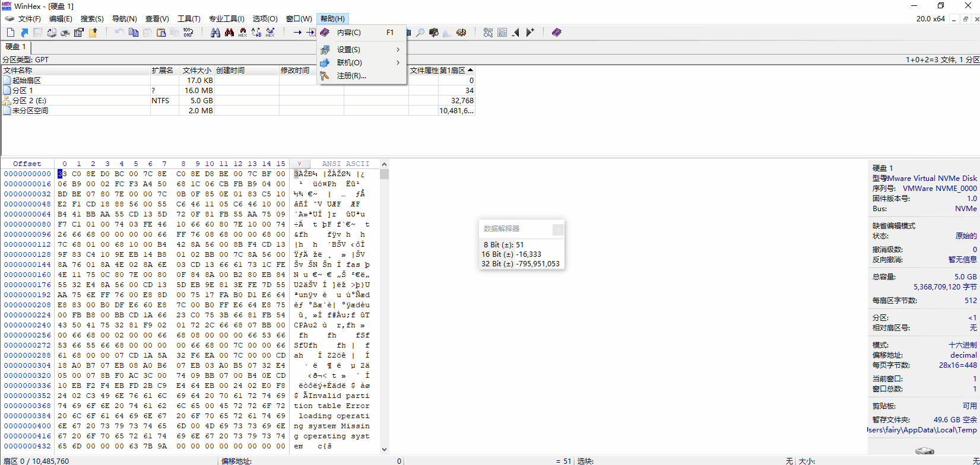Switch to the 硬盘 1 tab
Viewport: 980px width, 465px height.
(15, 47)
